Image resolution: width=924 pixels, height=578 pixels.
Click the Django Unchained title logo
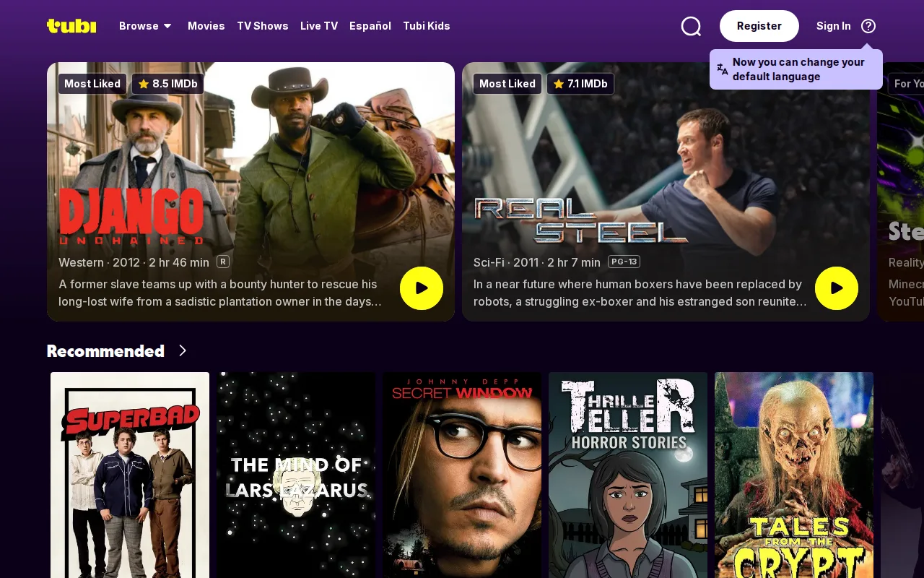click(x=131, y=216)
